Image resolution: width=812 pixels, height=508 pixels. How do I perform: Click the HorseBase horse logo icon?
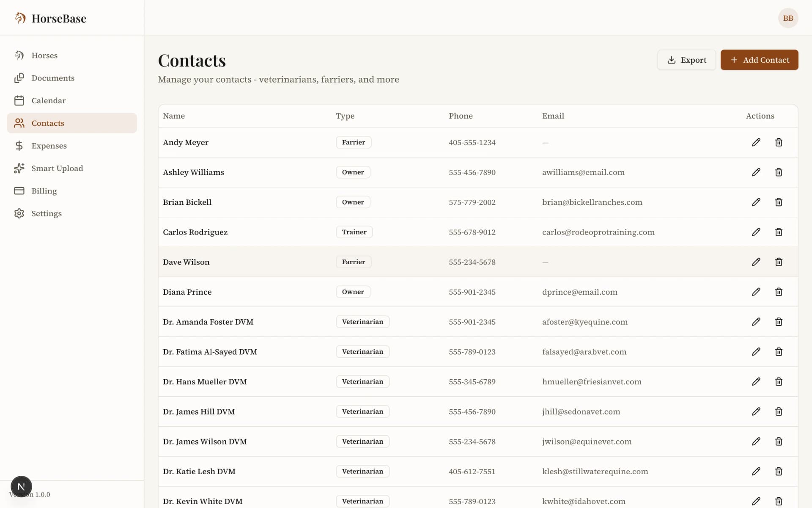click(x=20, y=18)
